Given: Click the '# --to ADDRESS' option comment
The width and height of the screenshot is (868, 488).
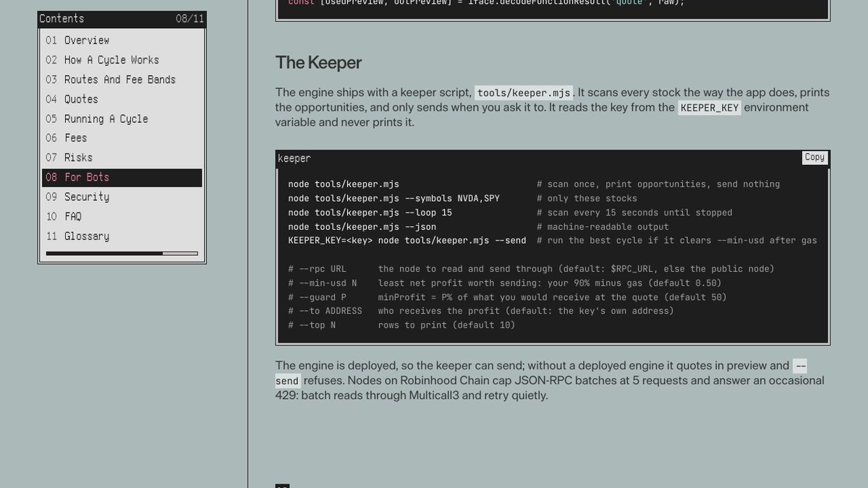Looking at the screenshot, I should point(480,311).
